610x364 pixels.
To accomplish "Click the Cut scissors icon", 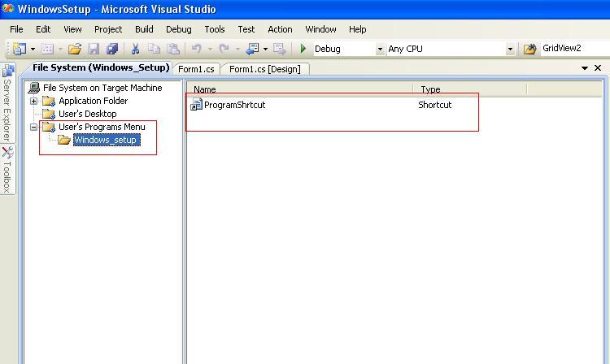I will [135, 49].
